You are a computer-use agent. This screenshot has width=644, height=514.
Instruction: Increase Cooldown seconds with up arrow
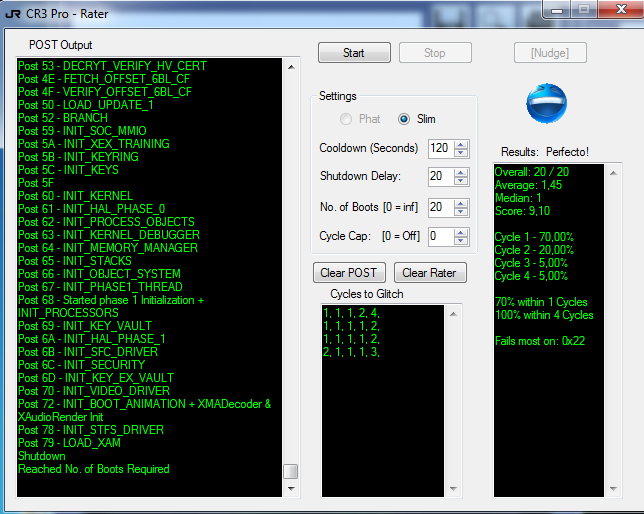tap(461, 144)
